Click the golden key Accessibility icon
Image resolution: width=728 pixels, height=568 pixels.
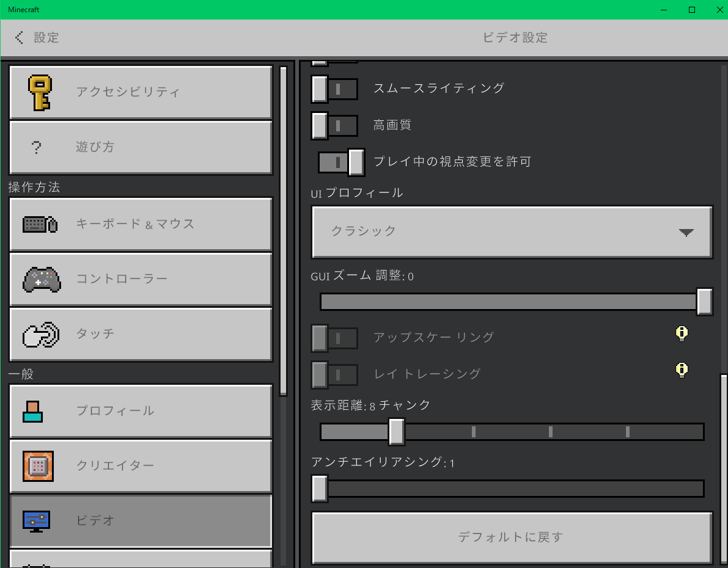[x=40, y=93]
